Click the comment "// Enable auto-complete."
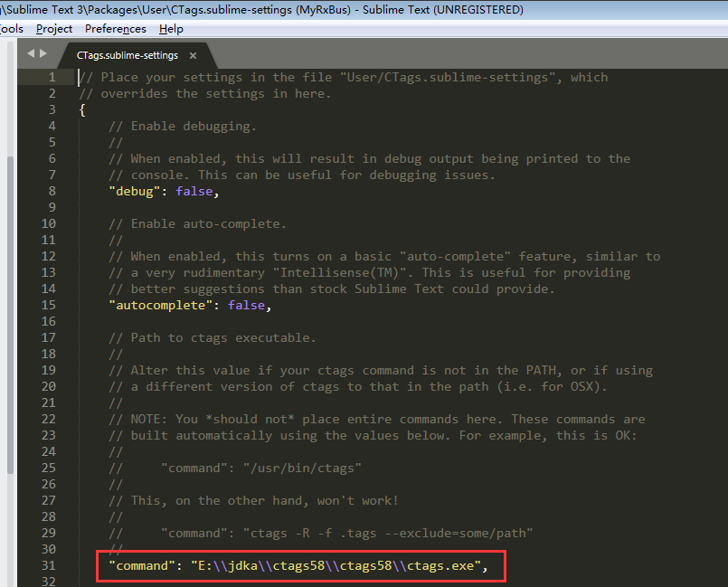The width and height of the screenshot is (728, 587). (x=197, y=223)
